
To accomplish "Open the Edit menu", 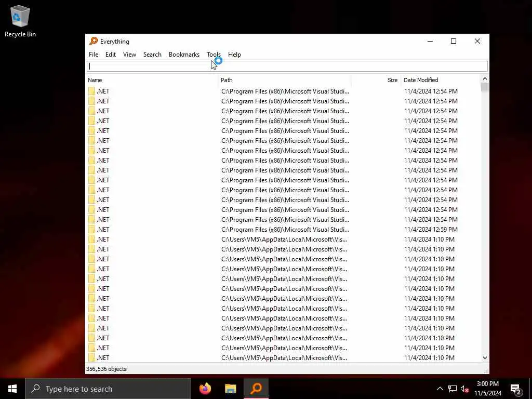I will click(110, 54).
